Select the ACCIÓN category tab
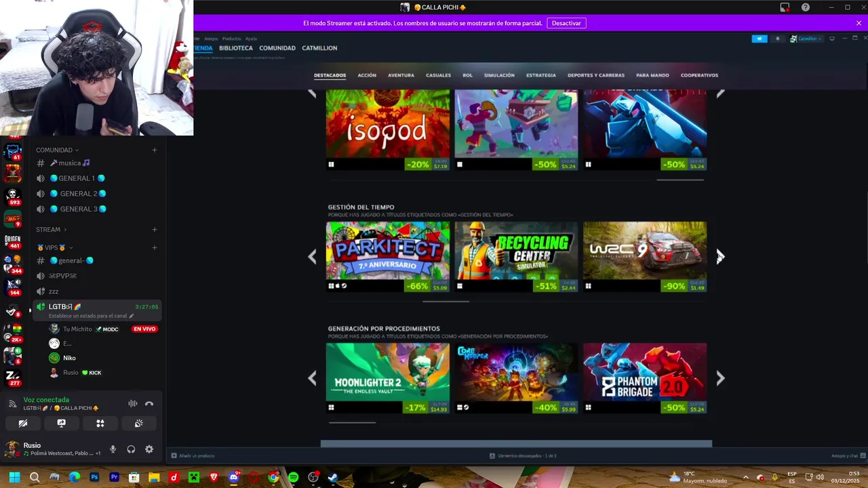This screenshot has height=488, width=868. pos(367,75)
